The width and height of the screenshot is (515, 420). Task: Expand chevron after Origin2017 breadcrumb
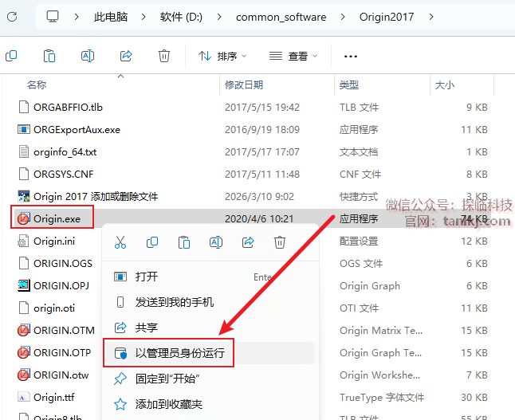pos(431,17)
